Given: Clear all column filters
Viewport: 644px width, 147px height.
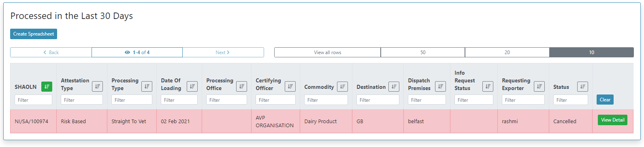Looking at the screenshot, I should pyautogui.click(x=605, y=100).
